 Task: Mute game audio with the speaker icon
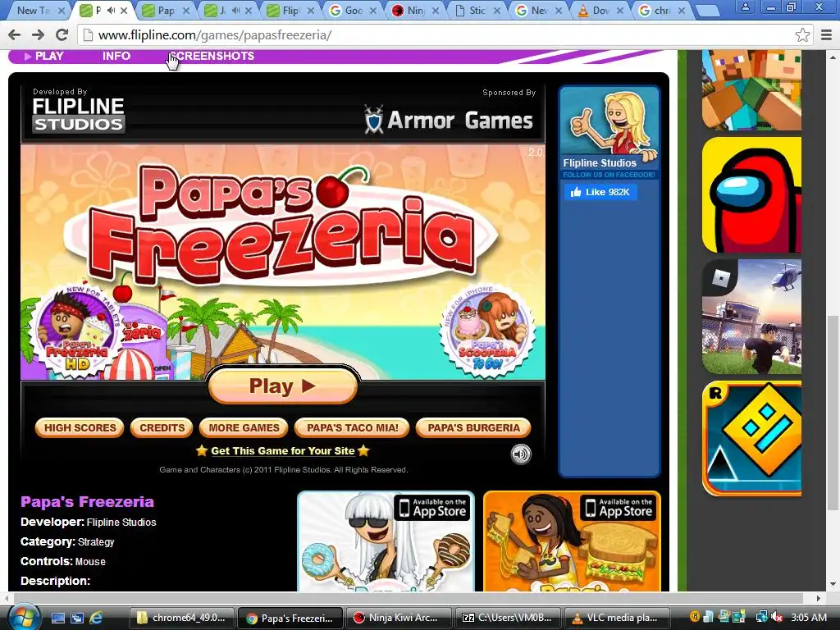pos(521,454)
